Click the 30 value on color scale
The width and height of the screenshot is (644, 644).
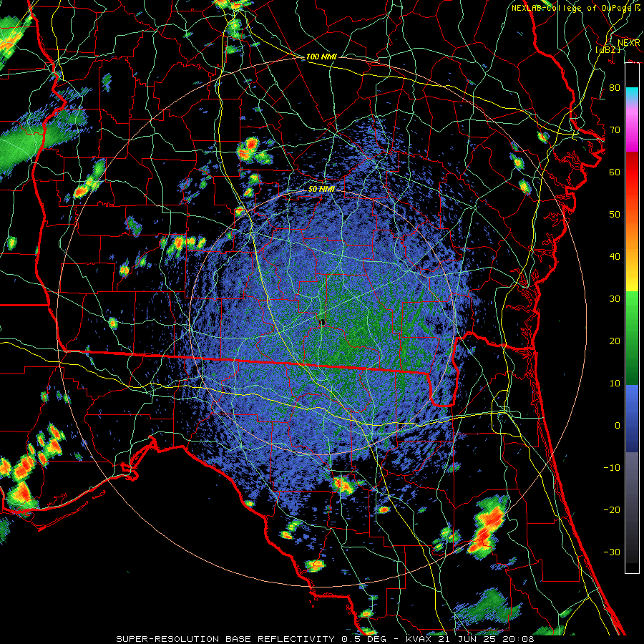point(615,299)
